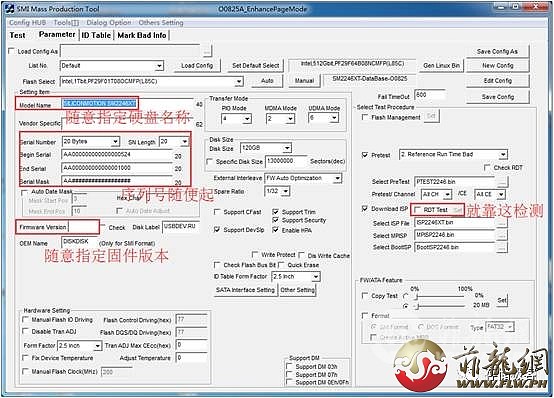
Task: Enable Flash Management checkbox
Action: point(365,117)
